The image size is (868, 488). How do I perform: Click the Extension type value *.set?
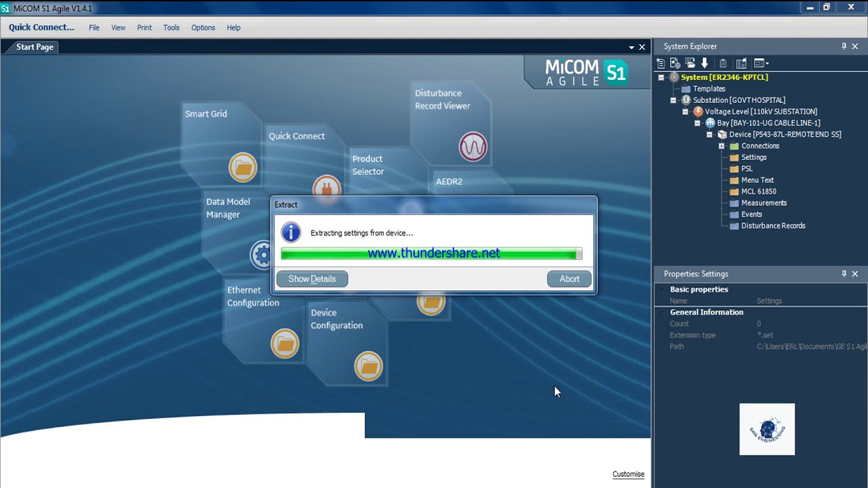click(765, 335)
